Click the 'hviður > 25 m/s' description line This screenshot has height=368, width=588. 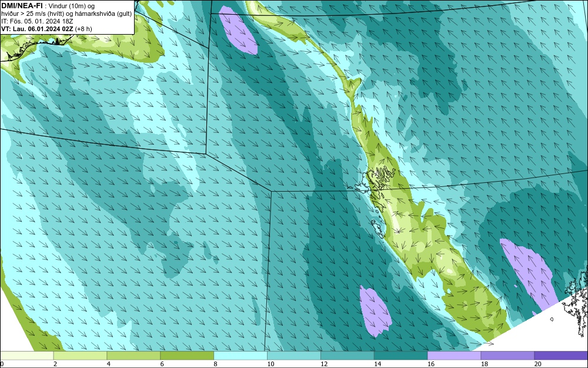click(66, 14)
